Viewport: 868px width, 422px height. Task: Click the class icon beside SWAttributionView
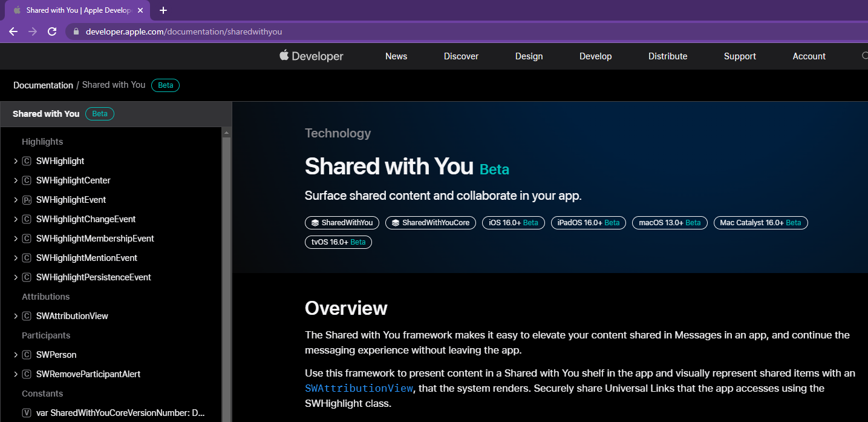pos(27,316)
